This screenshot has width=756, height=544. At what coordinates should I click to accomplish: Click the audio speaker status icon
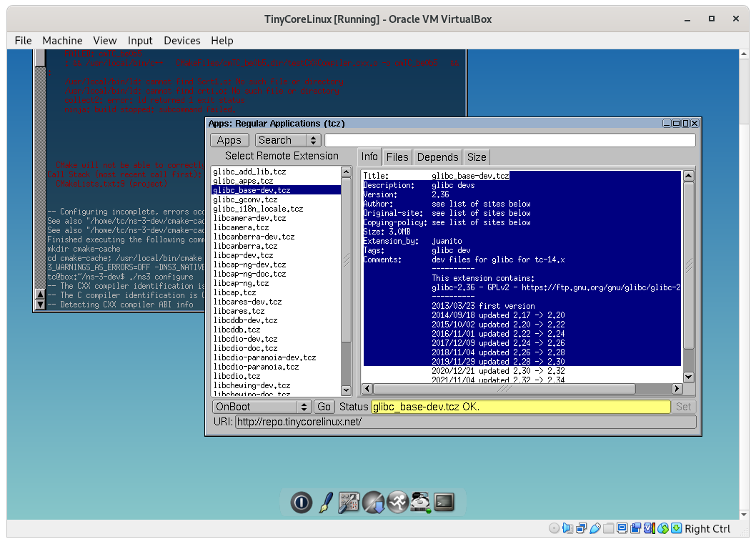click(567, 528)
